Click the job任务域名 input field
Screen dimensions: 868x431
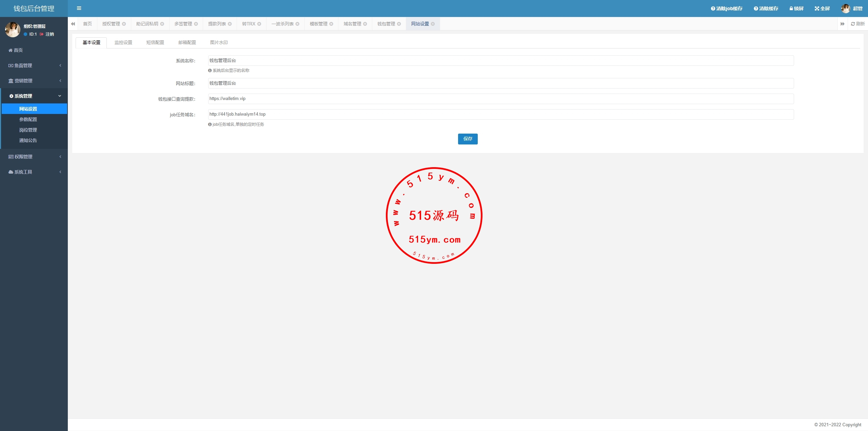click(x=500, y=114)
